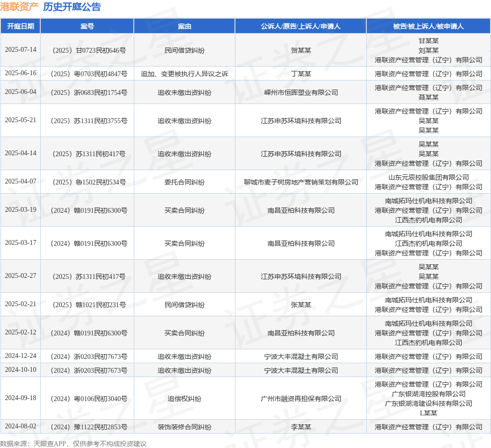The width and height of the screenshot is (491, 448).
Task: Click the cause 委托合同纠纷
Action: [185, 182]
